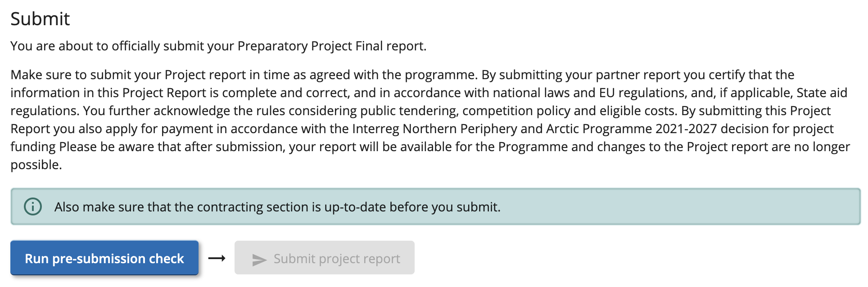
Task: Click the info circle icon in banner
Action: [x=33, y=206]
